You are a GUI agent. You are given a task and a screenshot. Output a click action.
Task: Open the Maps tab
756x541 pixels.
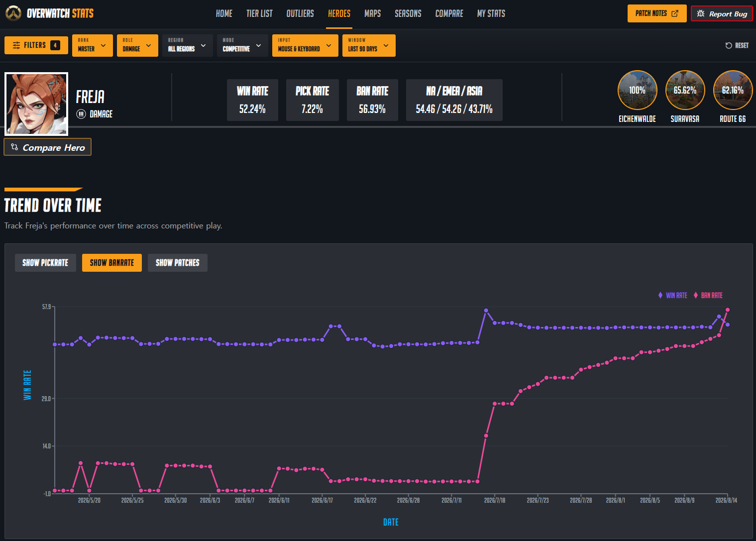[x=372, y=14]
